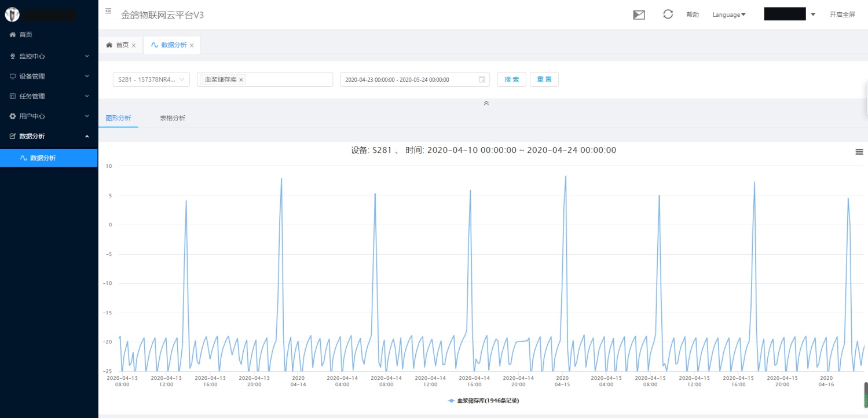The height and width of the screenshot is (418, 868).
Task: Click the calendar icon in date range field
Action: [482, 80]
